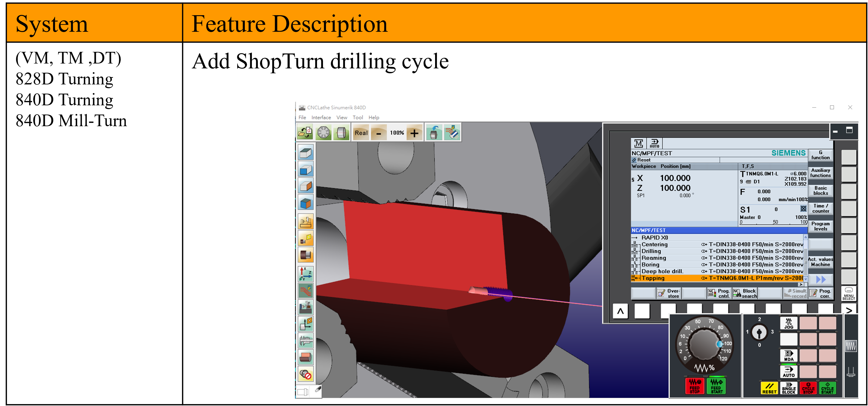868x406 pixels.
Task: Toggle the sound mute icon
Action: click(x=306, y=374)
